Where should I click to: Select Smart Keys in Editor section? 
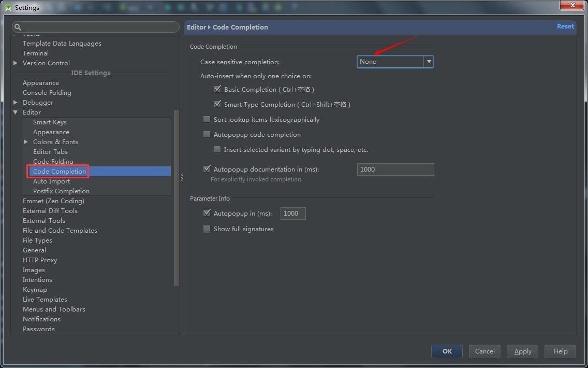pos(50,122)
